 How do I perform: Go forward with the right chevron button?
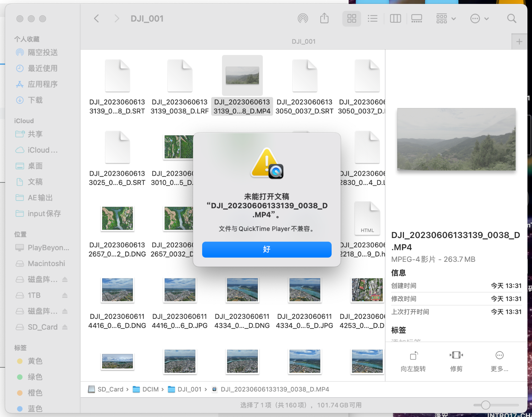click(116, 18)
